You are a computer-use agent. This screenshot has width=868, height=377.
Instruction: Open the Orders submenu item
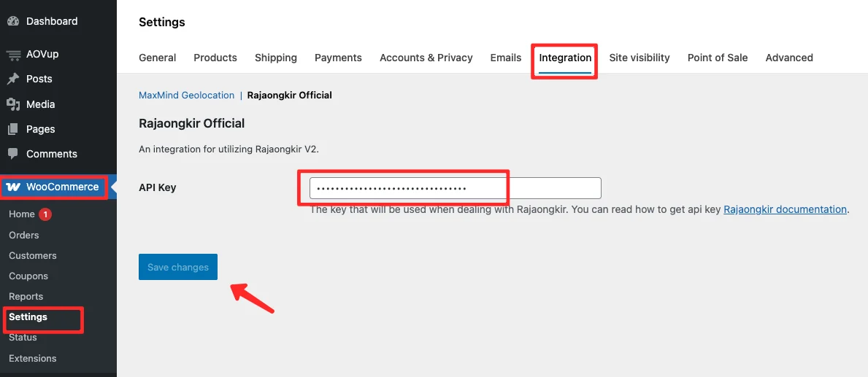[24, 235]
